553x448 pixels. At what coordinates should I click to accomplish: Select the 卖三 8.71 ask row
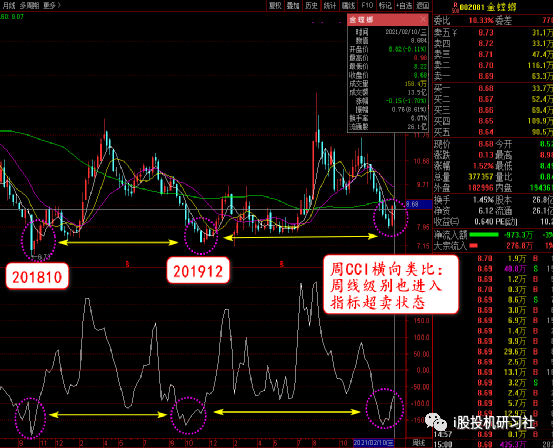click(x=493, y=54)
